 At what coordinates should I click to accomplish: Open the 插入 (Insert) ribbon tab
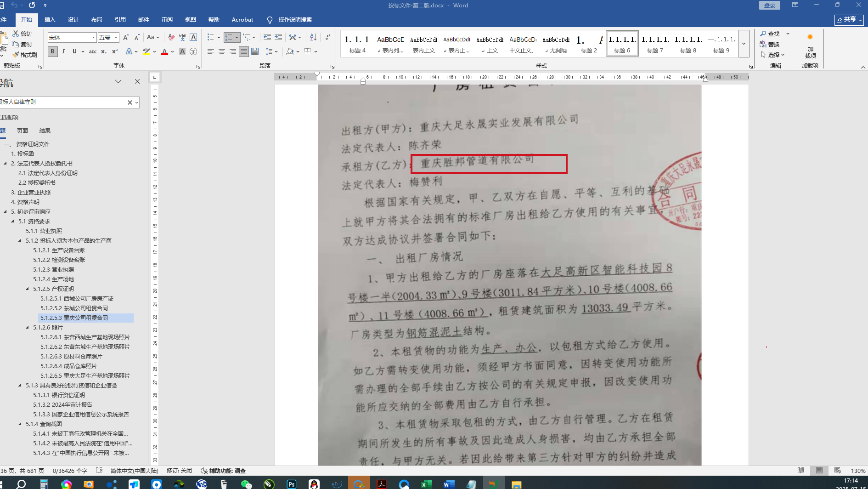tap(50, 20)
